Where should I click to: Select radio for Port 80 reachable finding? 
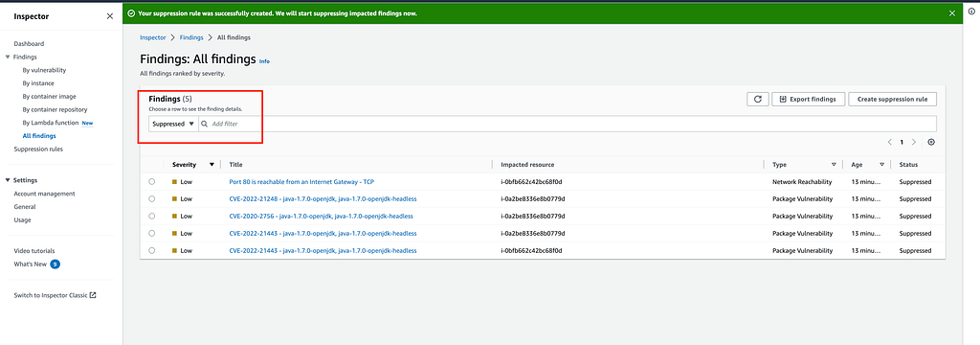coord(152,181)
